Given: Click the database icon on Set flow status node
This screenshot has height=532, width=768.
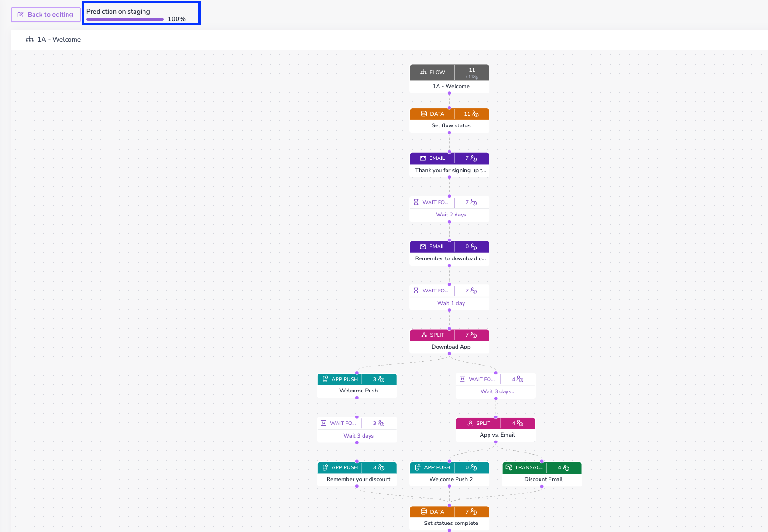Looking at the screenshot, I should coord(423,114).
